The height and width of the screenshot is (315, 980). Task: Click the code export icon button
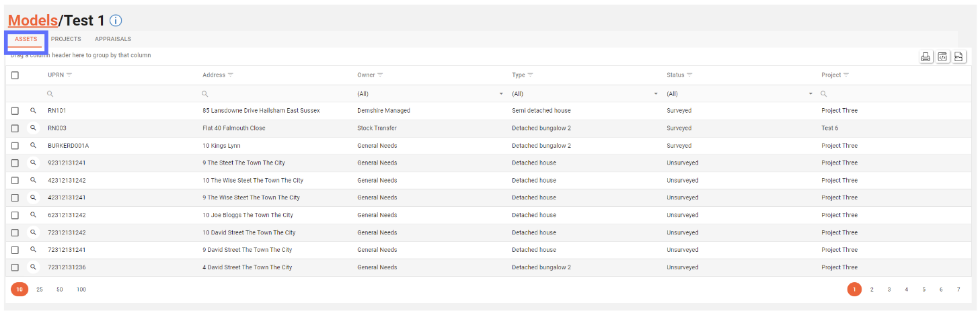click(x=942, y=57)
